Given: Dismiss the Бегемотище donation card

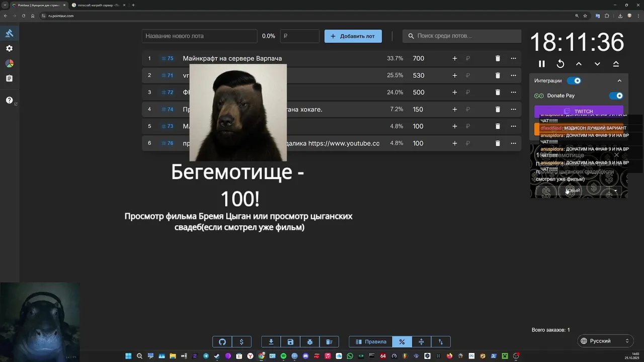Looking at the screenshot, I should 616,155.
